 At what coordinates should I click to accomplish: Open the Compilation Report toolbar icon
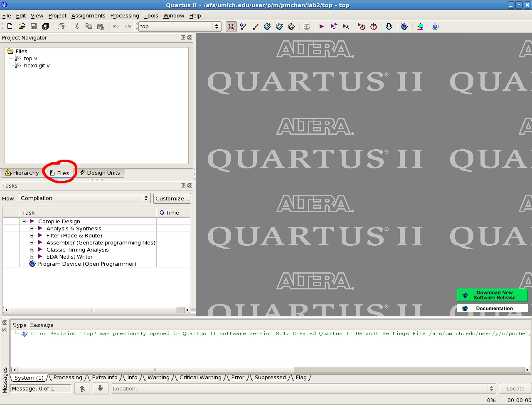(389, 27)
